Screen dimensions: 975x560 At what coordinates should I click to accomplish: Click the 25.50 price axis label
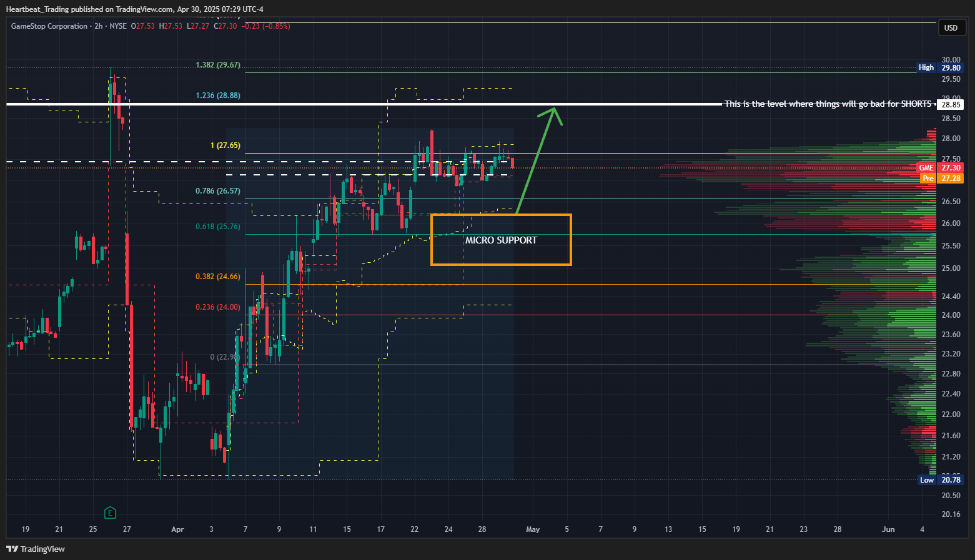coord(951,246)
